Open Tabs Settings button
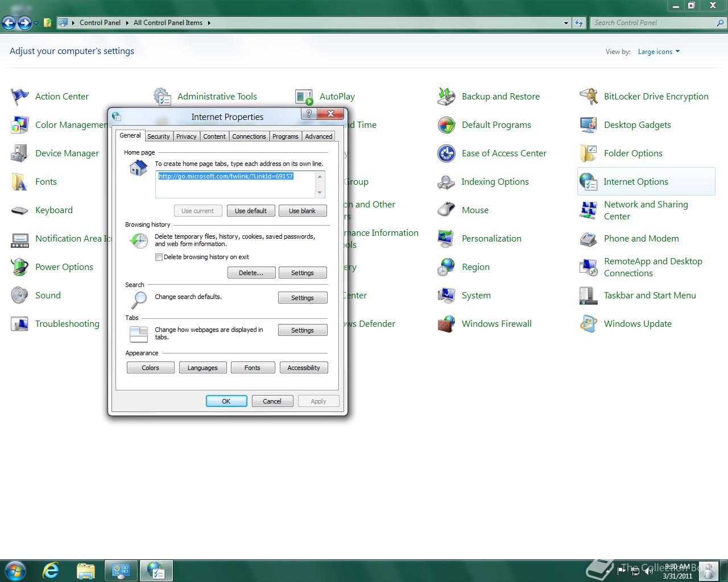 click(x=303, y=330)
